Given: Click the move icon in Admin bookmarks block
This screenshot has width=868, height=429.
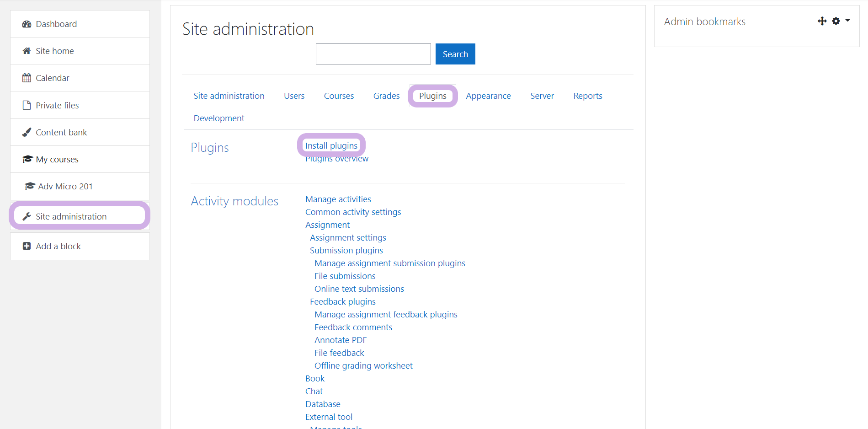Looking at the screenshot, I should (x=822, y=21).
